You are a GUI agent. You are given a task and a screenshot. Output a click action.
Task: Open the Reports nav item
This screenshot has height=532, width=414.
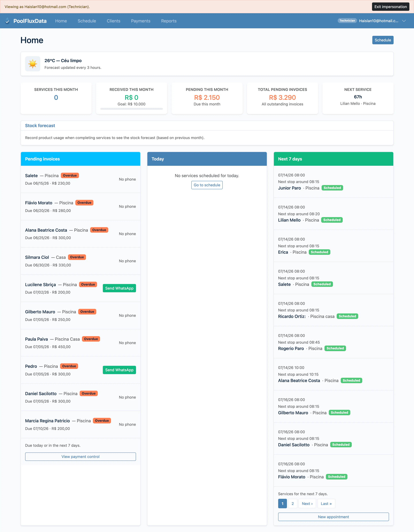(169, 21)
